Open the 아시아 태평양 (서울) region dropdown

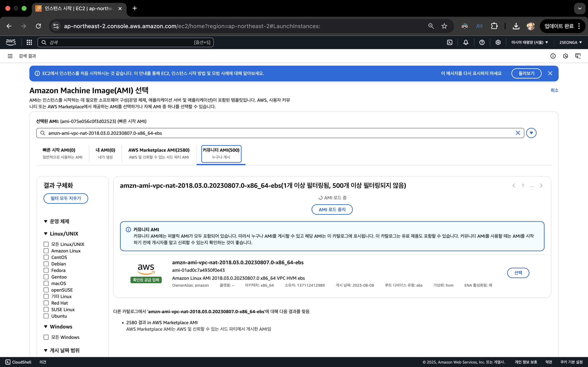(x=530, y=42)
